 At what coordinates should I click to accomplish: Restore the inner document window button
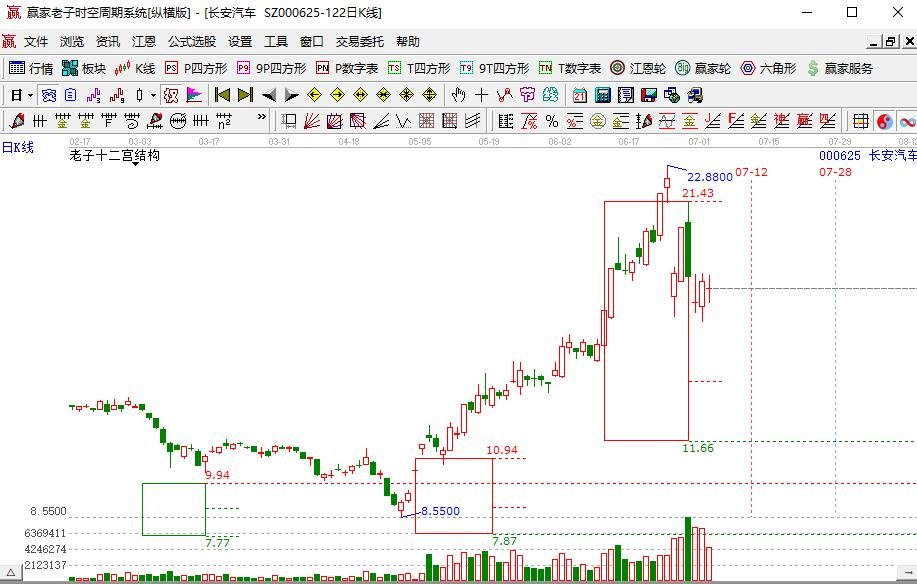tap(890, 42)
